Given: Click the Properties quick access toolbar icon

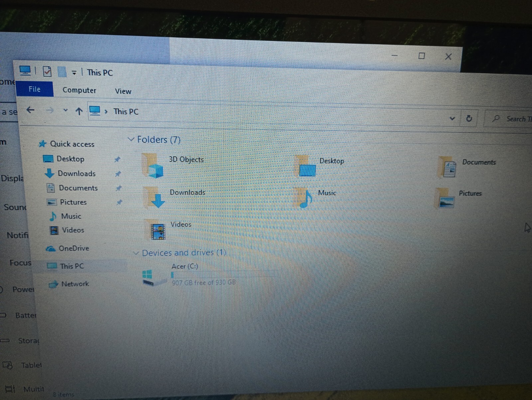Looking at the screenshot, I should (47, 71).
